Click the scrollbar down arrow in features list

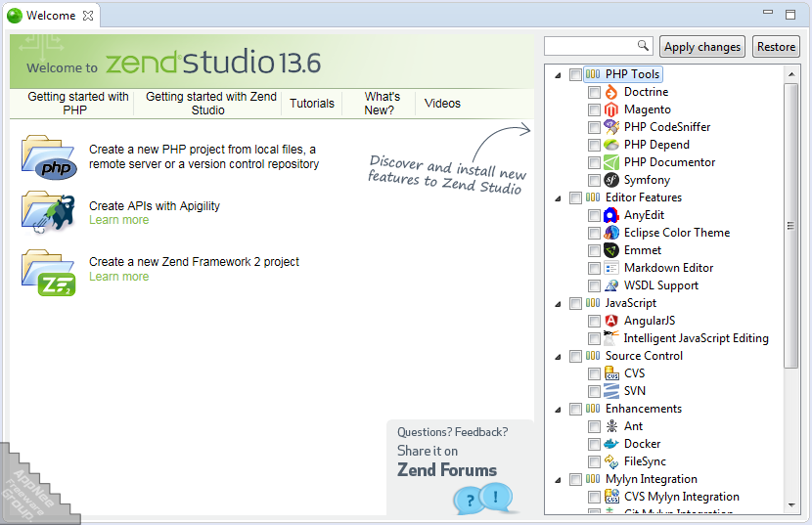pyautogui.click(x=791, y=504)
